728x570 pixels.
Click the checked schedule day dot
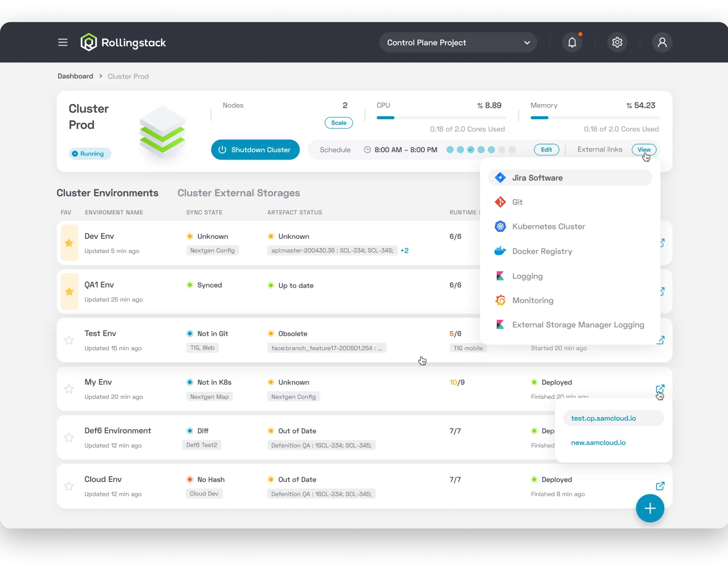coord(471,150)
